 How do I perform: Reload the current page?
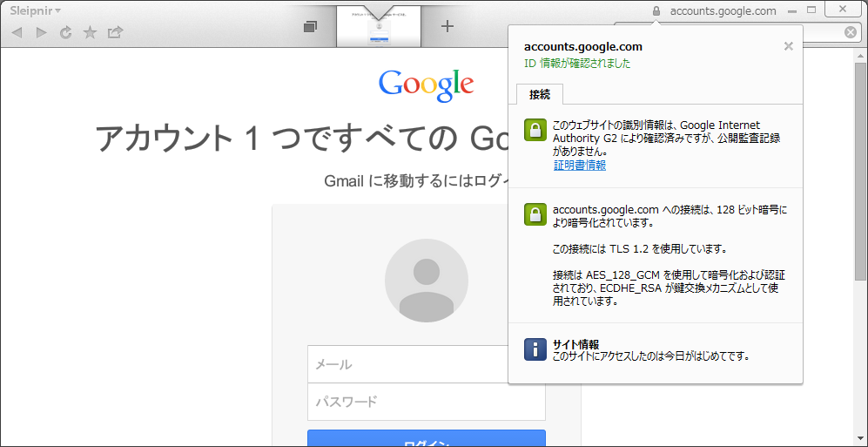(x=66, y=33)
